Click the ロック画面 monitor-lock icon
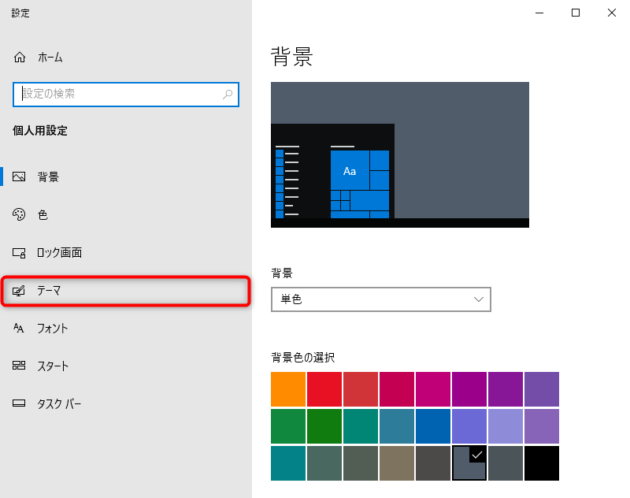 pos(19,253)
